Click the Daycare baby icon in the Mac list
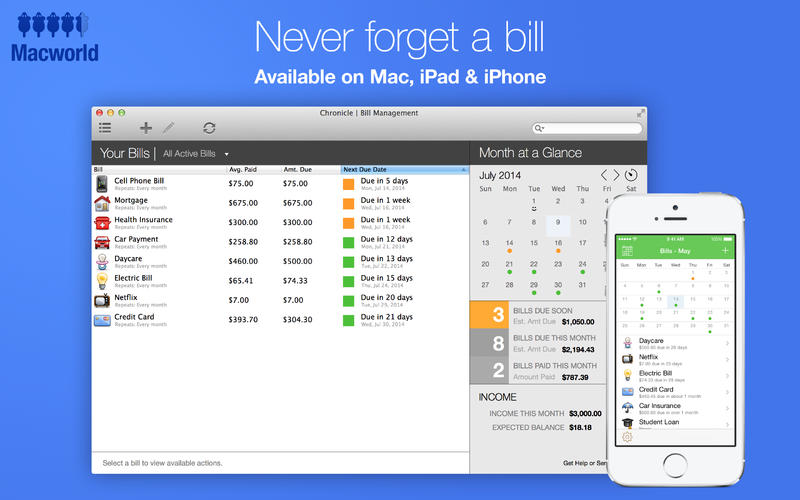Screen dimensions: 800x500 (102, 262)
